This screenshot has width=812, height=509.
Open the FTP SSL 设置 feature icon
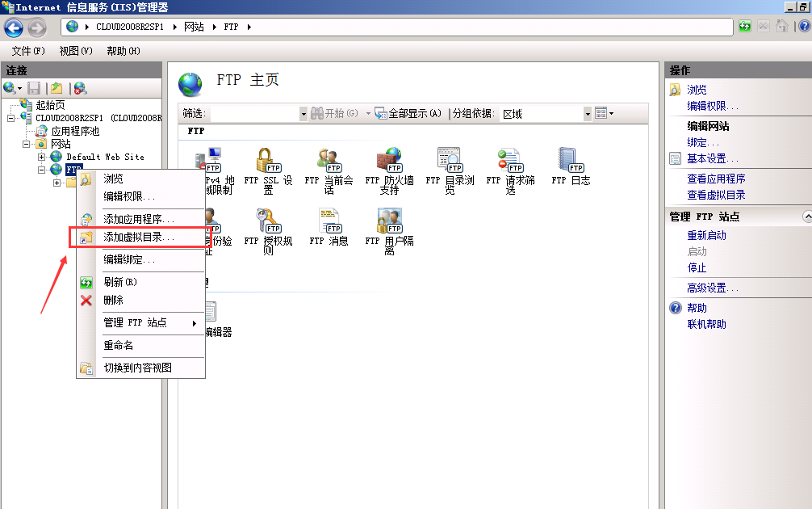coord(268,170)
